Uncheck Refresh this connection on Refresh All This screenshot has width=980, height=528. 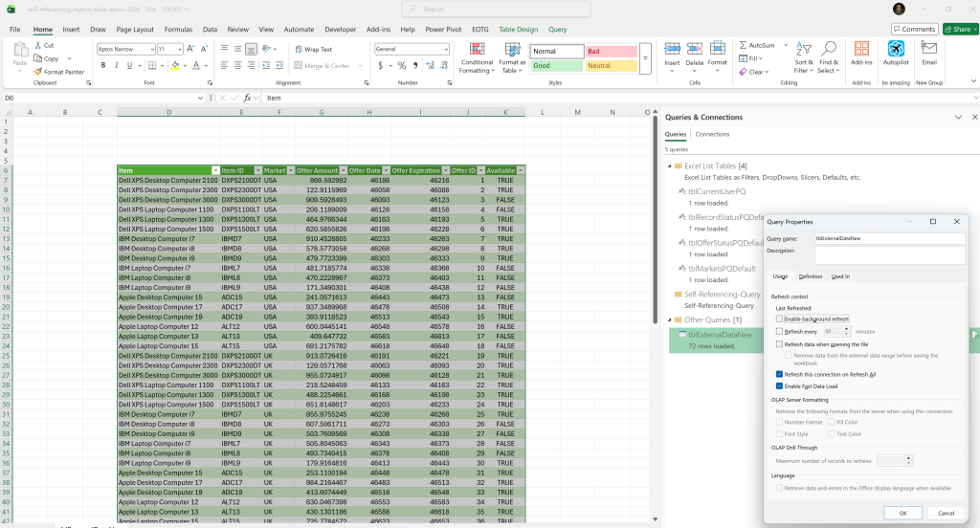click(779, 374)
